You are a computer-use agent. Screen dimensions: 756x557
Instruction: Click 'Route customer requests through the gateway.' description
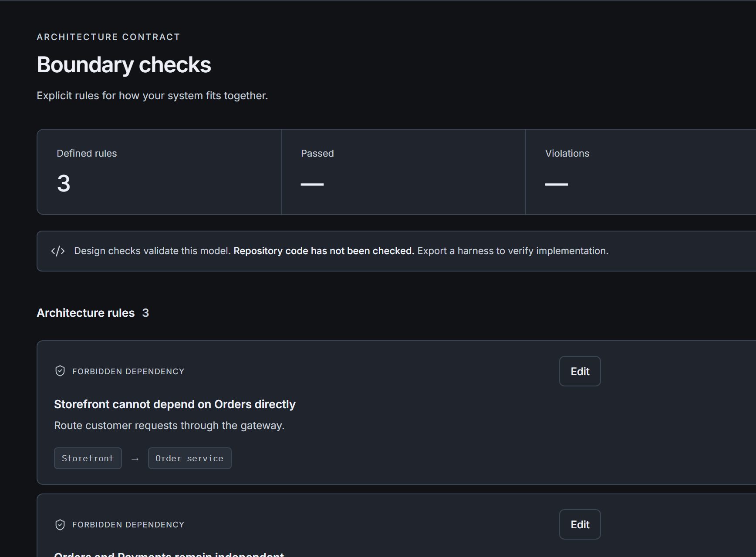point(169,426)
